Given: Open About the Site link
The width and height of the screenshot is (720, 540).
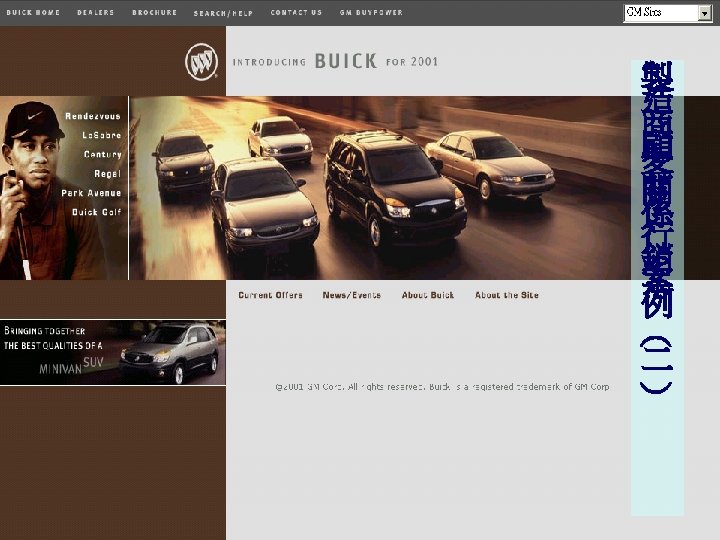Looking at the screenshot, I should (507, 295).
